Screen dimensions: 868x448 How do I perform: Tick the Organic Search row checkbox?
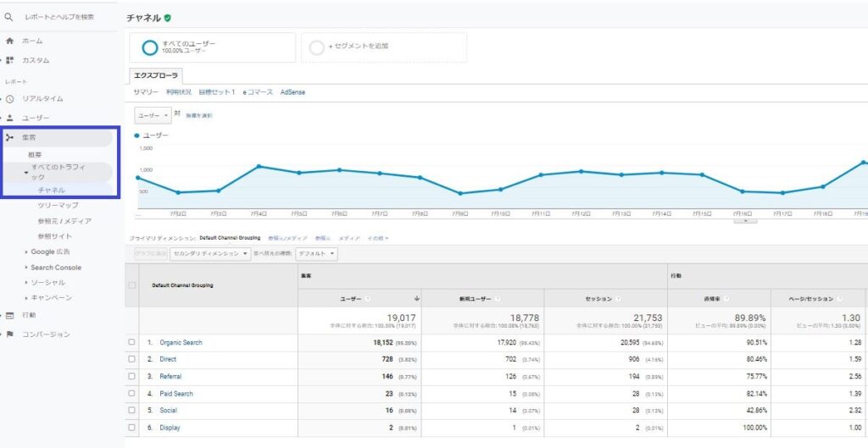coord(131,342)
